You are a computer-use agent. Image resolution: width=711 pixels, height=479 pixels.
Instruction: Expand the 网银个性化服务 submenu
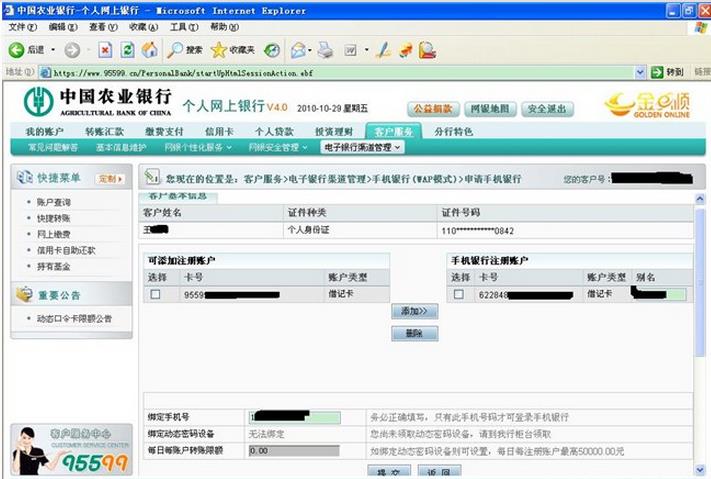229,147
